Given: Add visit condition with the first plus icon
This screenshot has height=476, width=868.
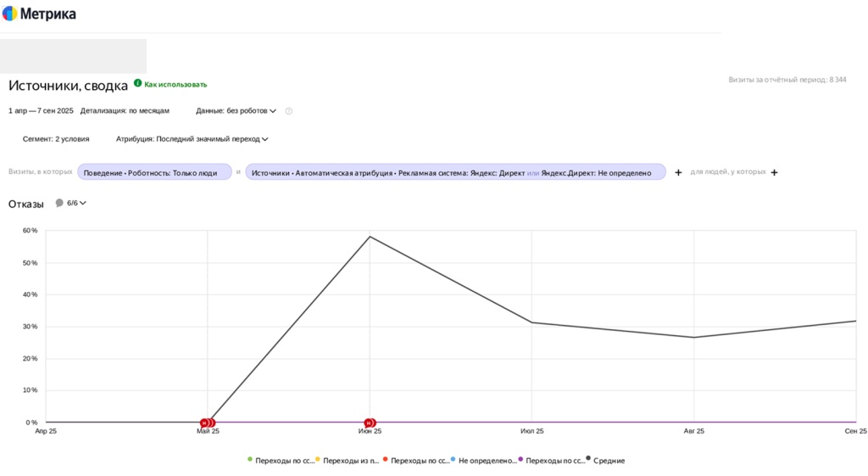Looking at the screenshot, I should pyautogui.click(x=678, y=172).
